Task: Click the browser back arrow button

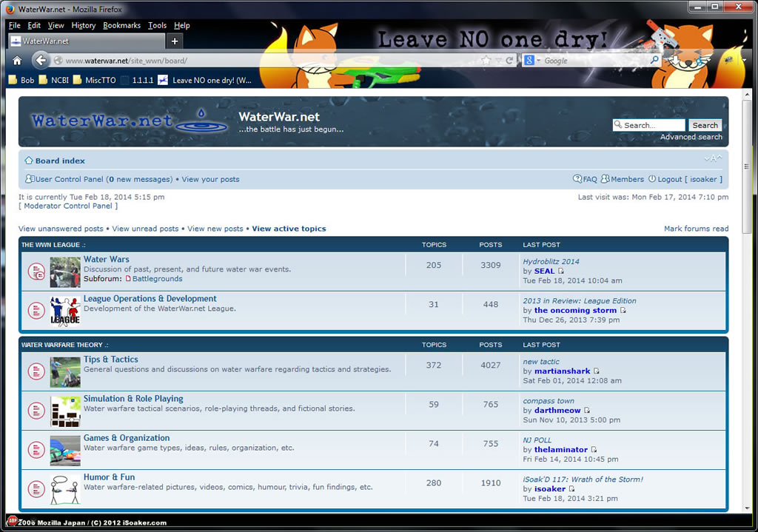Action: [41, 61]
